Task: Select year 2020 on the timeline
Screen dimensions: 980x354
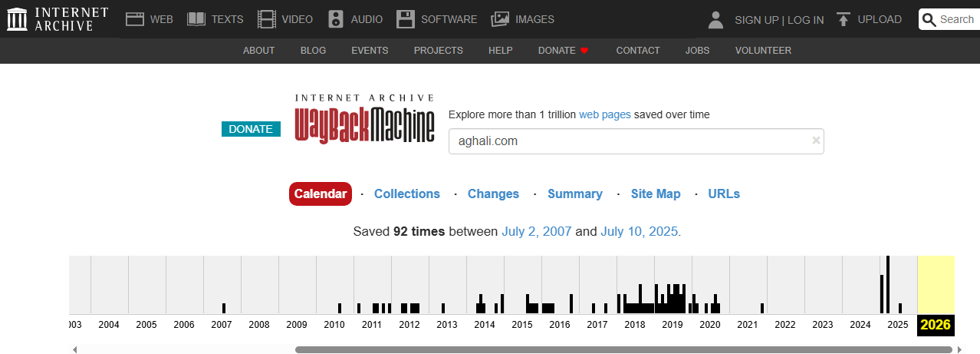Action: [x=710, y=324]
